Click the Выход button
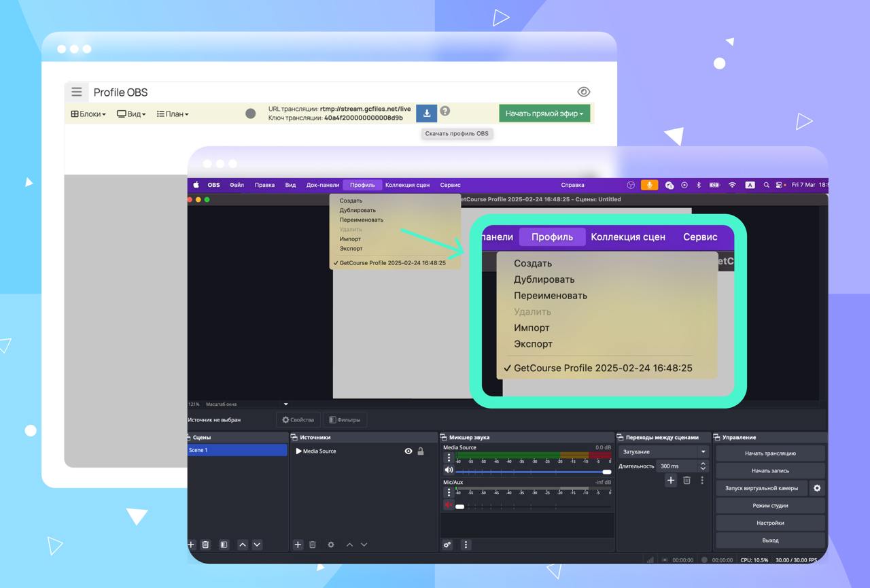 click(x=770, y=540)
